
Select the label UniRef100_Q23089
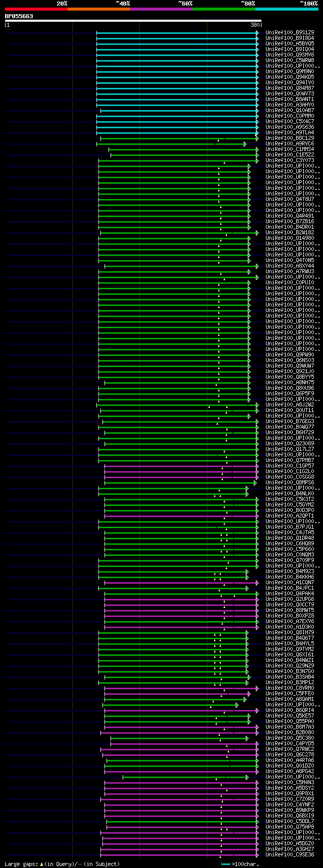(x=290, y=443)
